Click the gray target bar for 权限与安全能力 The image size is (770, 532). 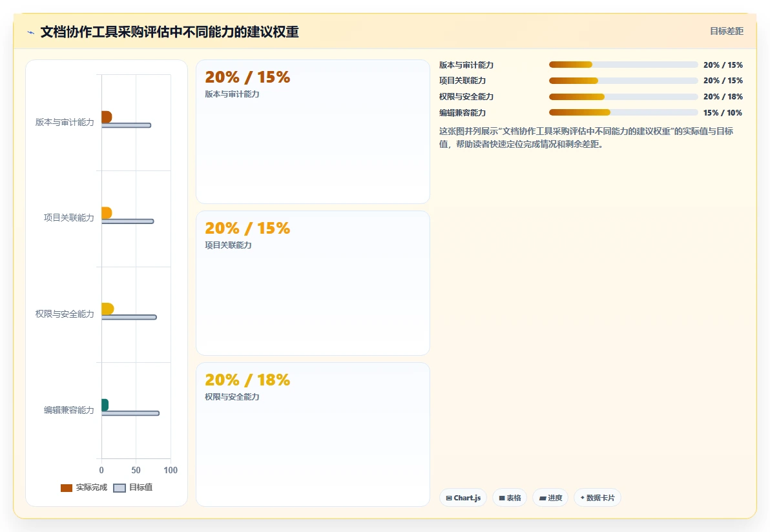pos(129,317)
